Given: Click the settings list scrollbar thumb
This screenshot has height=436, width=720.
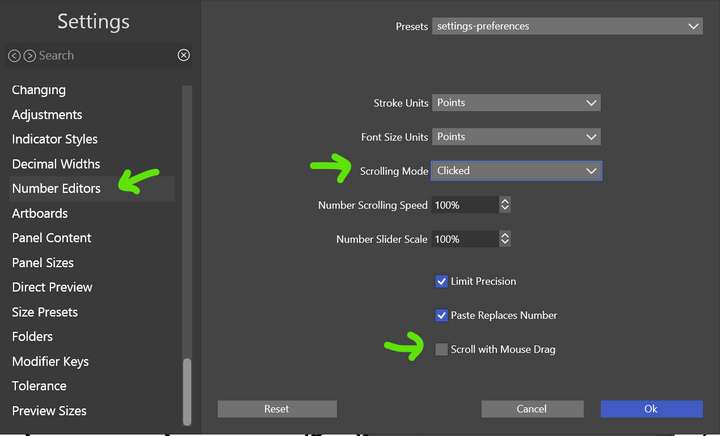Looking at the screenshot, I should pos(187,391).
